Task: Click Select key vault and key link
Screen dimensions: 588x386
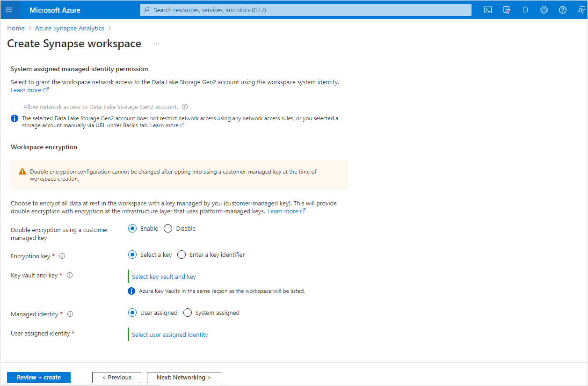Action: tap(164, 277)
